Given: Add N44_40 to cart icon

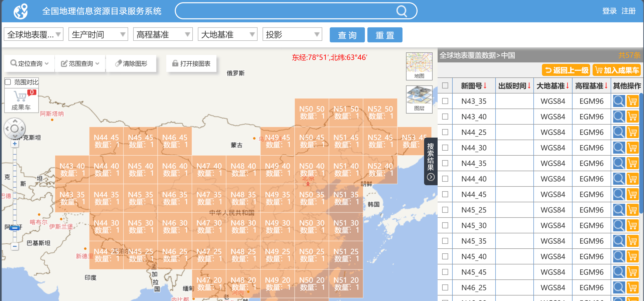Looking at the screenshot, I should 632,179.
